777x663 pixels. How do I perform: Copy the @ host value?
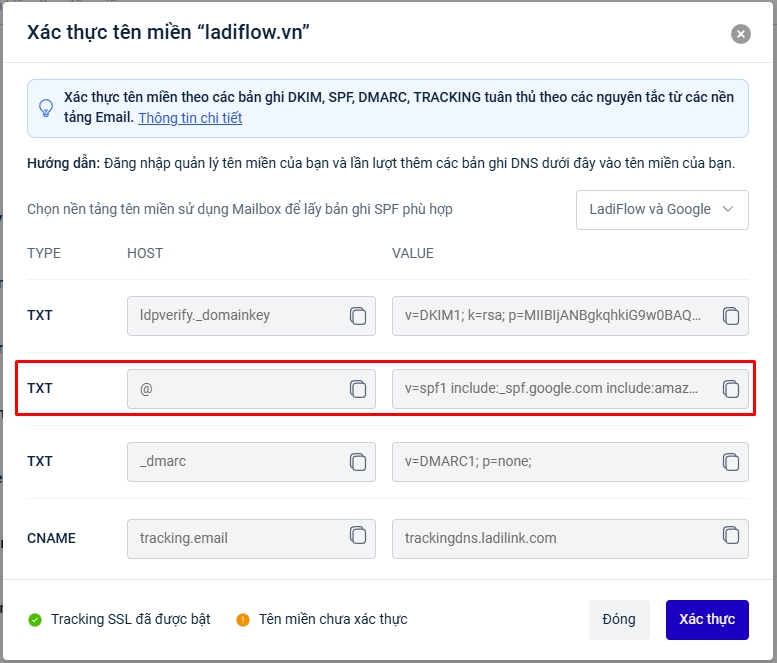coord(358,389)
